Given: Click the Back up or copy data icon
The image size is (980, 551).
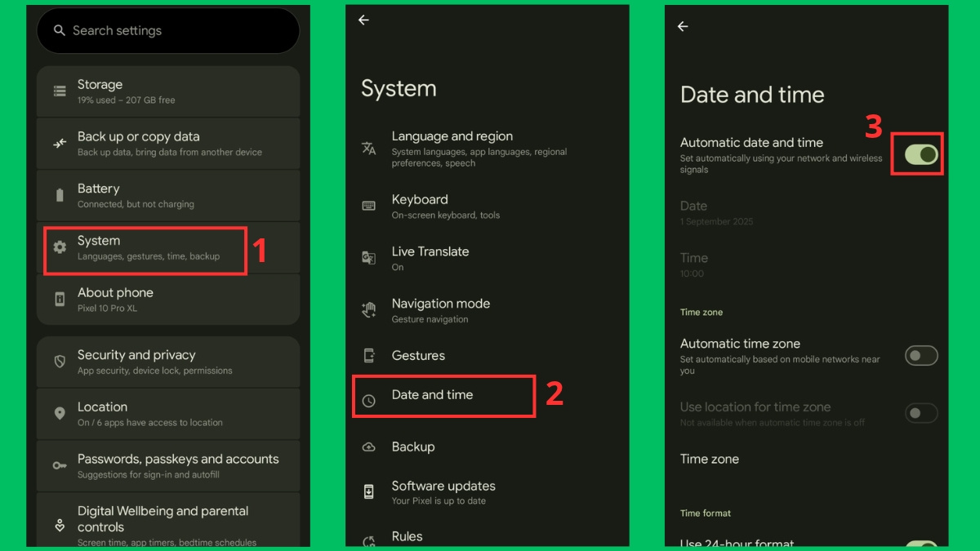Looking at the screenshot, I should (x=60, y=143).
